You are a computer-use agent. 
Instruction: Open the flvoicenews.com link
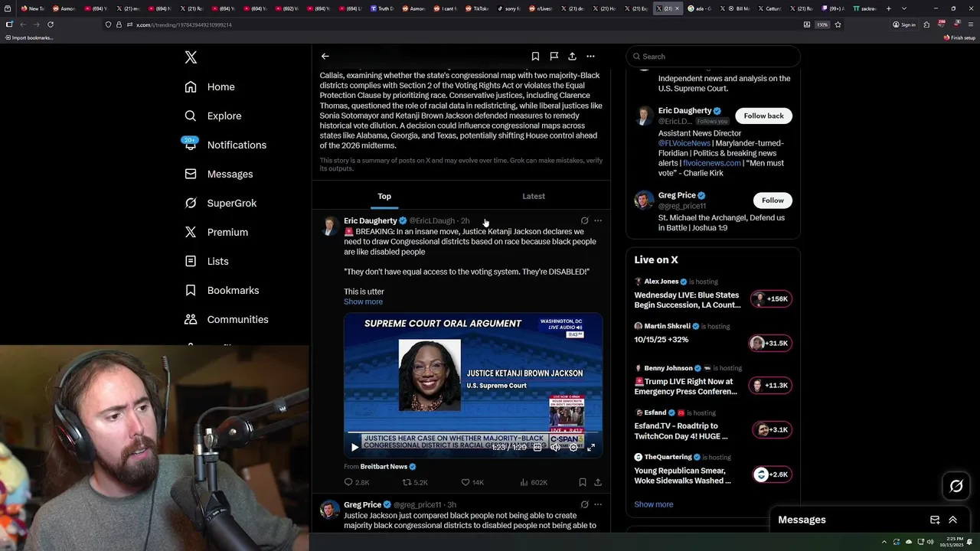711,163
